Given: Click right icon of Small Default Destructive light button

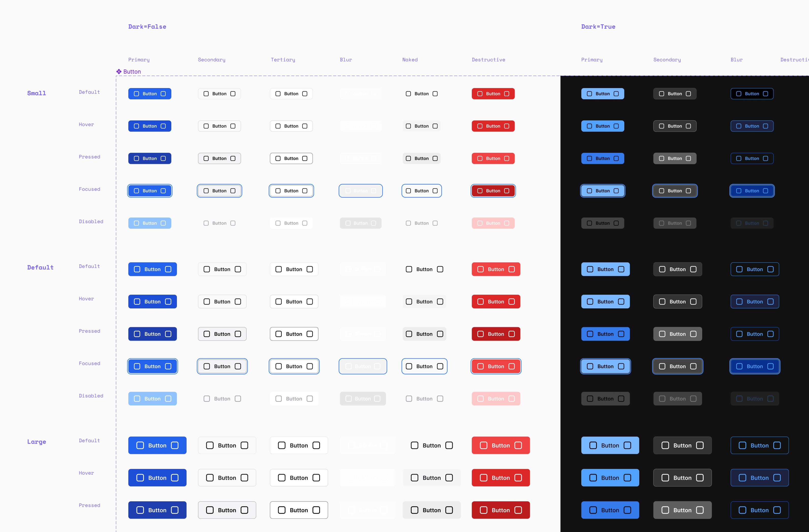Looking at the screenshot, I should point(507,94).
